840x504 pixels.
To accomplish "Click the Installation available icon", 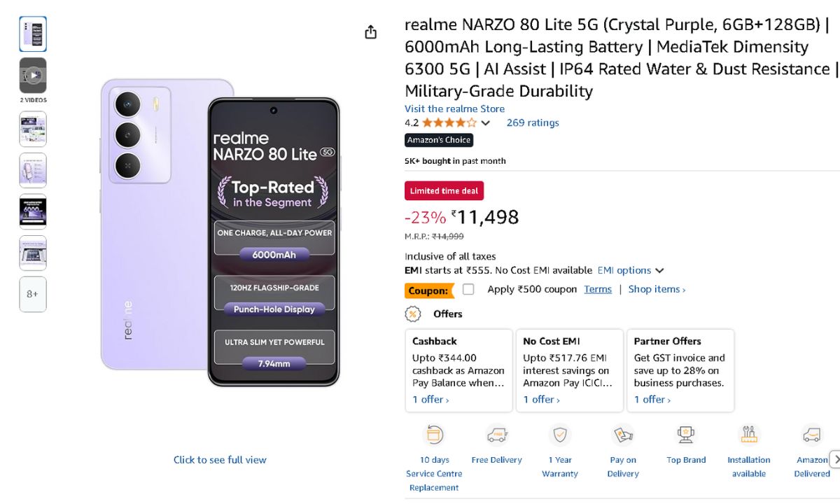I will (749, 435).
